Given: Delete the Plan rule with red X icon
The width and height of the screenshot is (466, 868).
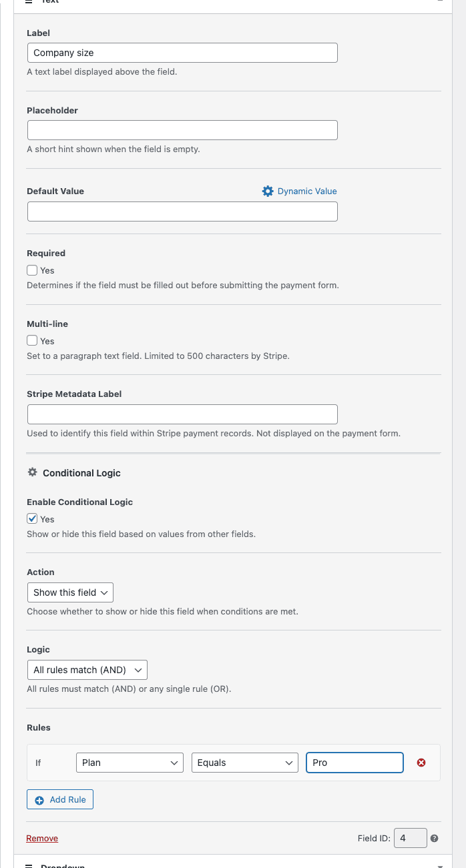Looking at the screenshot, I should point(421,763).
